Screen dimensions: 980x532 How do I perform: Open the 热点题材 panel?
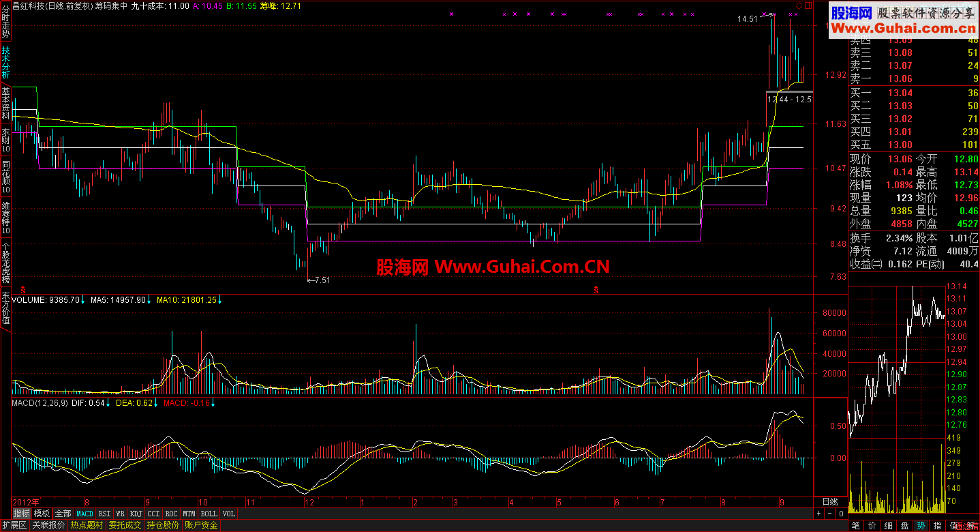point(87,525)
